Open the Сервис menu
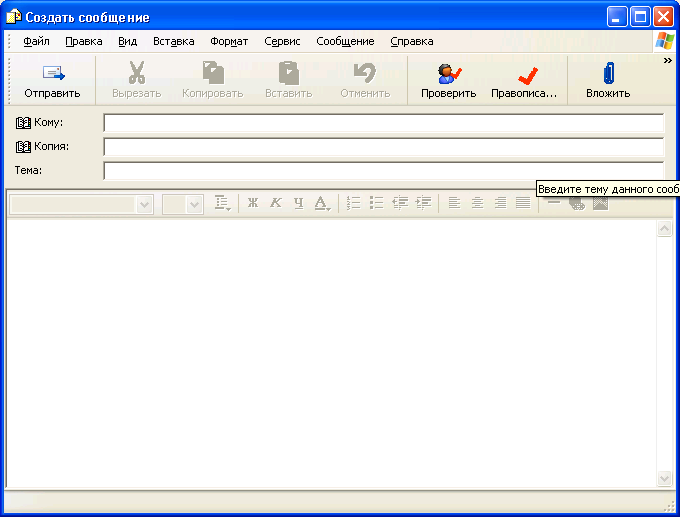This screenshot has width=680, height=517. point(282,41)
